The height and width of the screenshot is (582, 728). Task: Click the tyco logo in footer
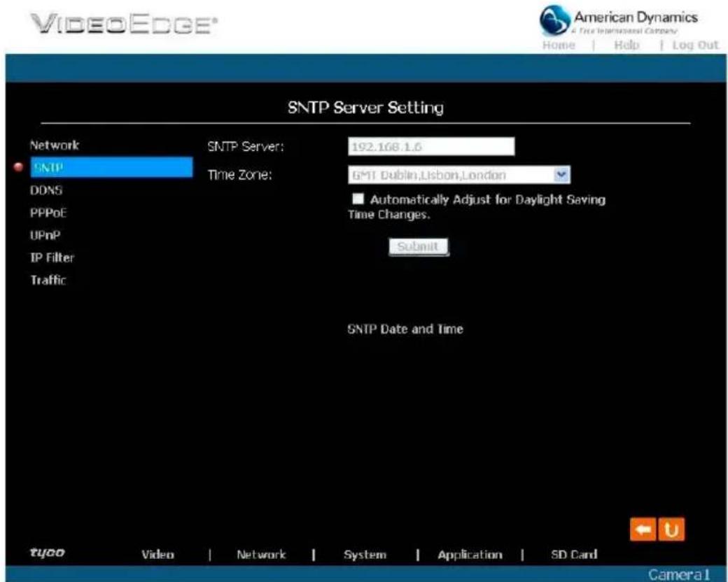click(x=48, y=553)
